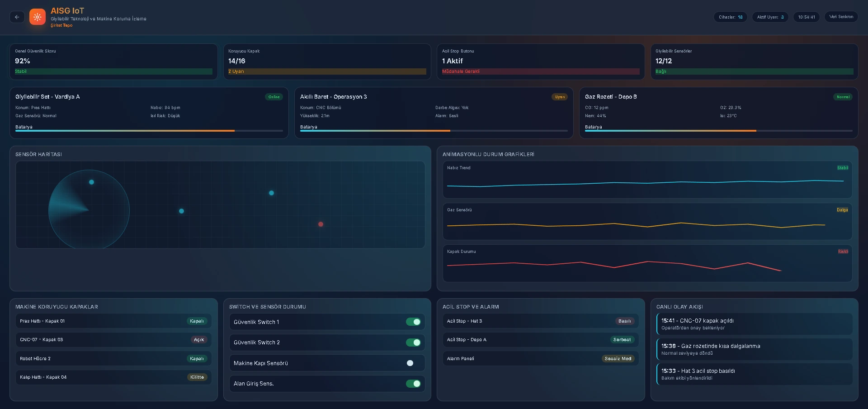The height and width of the screenshot is (409, 868).
Task: Disable Güvenlik Switch 2
Action: click(x=413, y=342)
